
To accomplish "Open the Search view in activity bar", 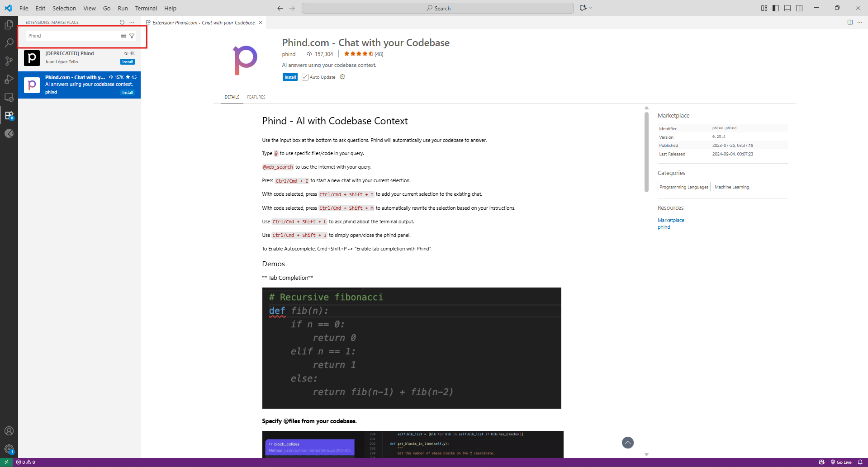I will (9, 43).
